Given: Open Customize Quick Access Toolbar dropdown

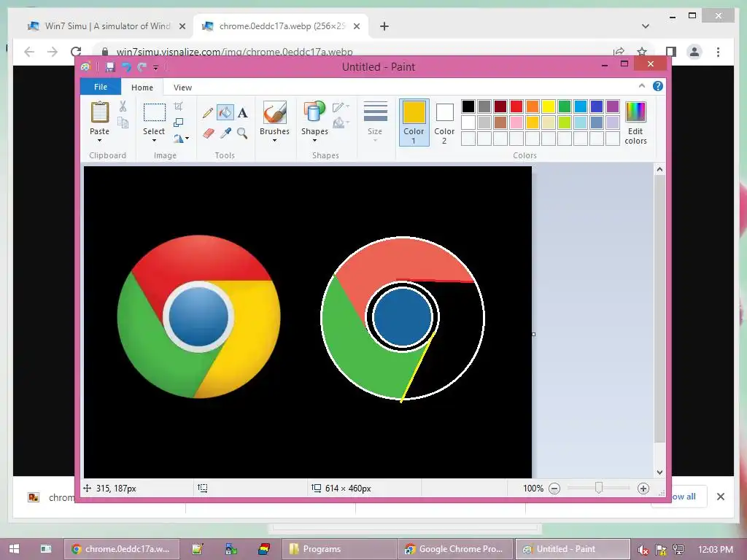Looking at the screenshot, I should (x=156, y=68).
